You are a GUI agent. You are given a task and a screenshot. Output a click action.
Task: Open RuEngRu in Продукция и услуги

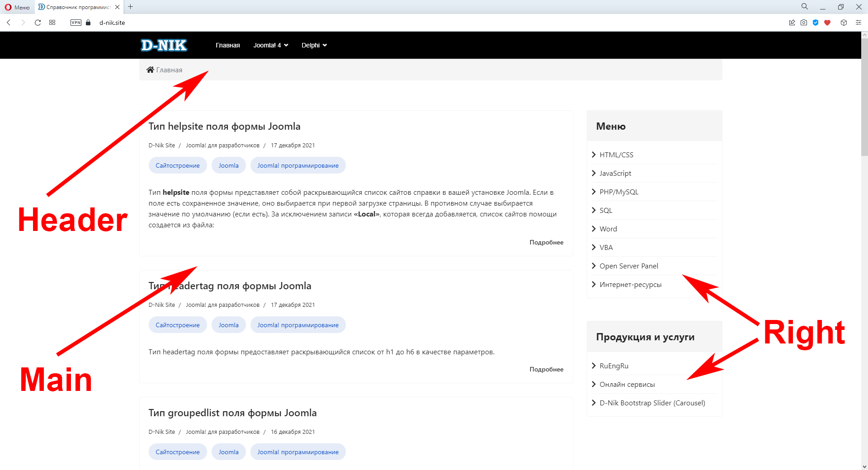click(614, 366)
